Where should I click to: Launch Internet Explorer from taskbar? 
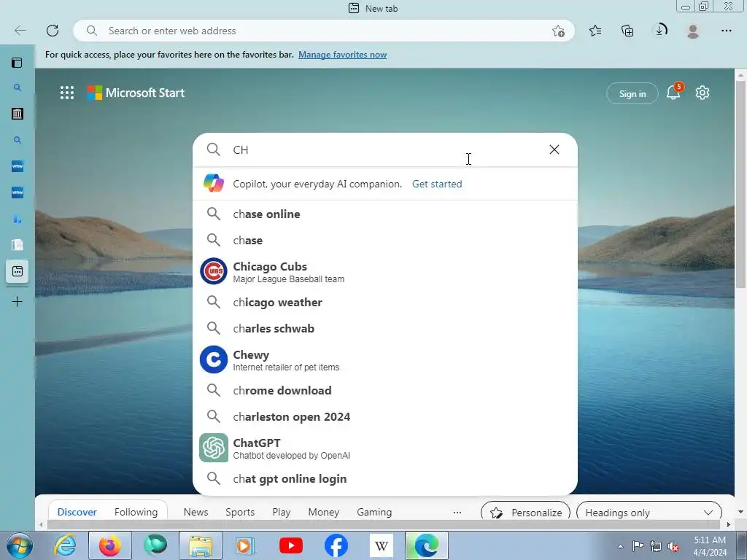point(65,545)
